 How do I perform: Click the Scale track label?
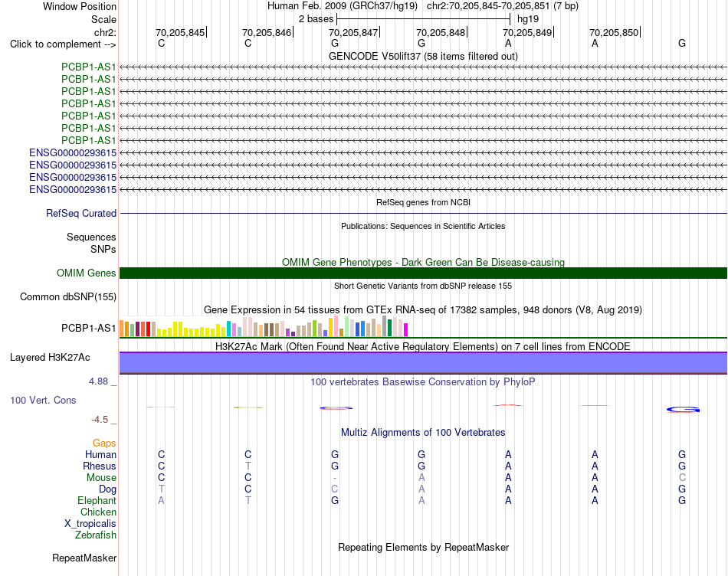click(103, 19)
